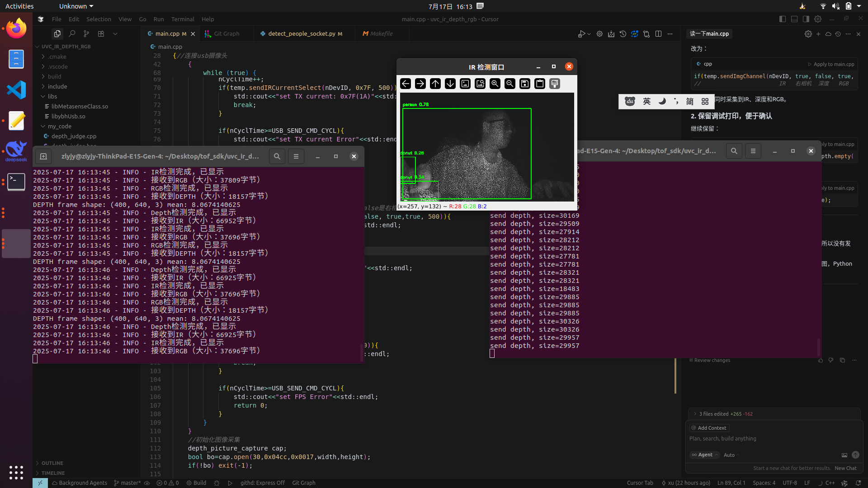Toggle the bottom panel layout
The height and width of the screenshot is (488, 868).
[x=794, y=19]
